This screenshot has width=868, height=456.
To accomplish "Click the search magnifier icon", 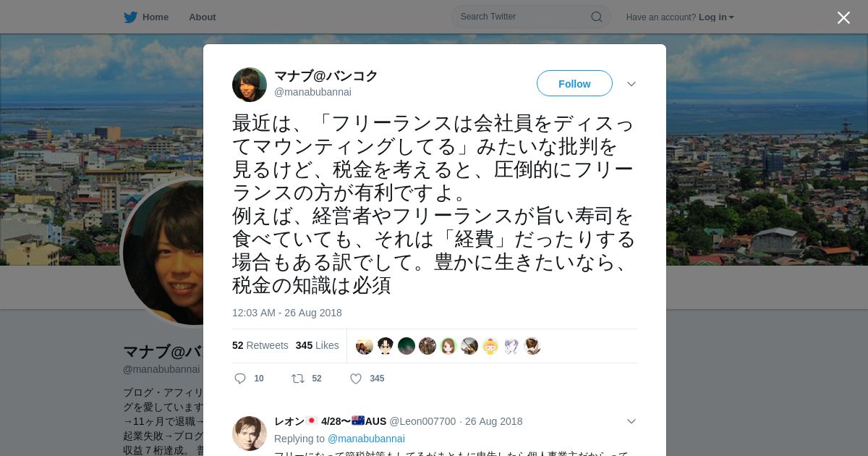I will coord(597,17).
